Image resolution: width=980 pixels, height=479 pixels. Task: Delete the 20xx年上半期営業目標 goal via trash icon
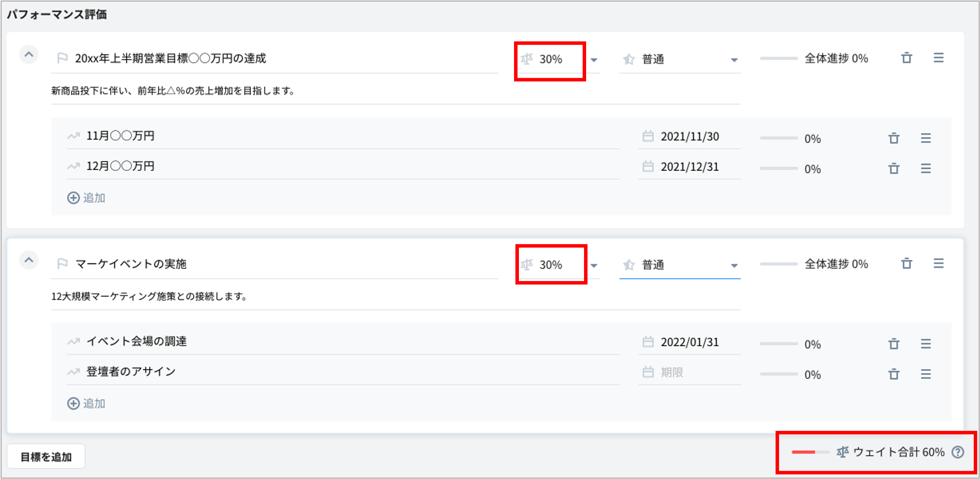[x=907, y=58]
